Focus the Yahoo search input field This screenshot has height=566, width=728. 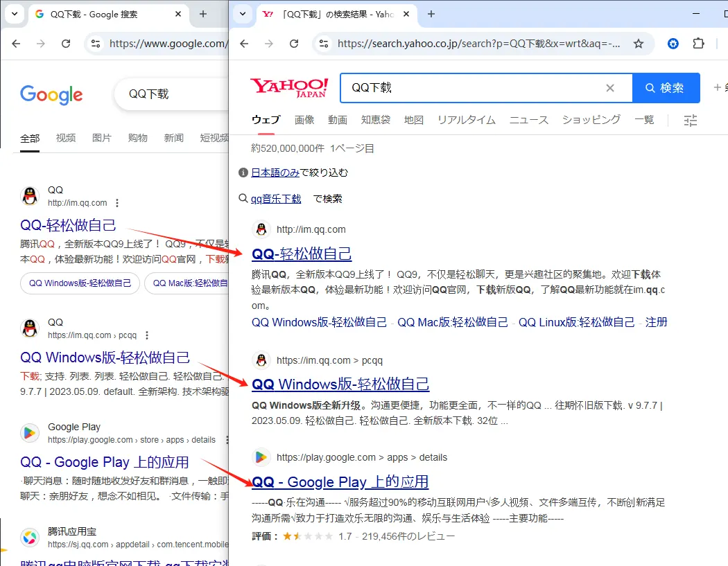pos(471,88)
